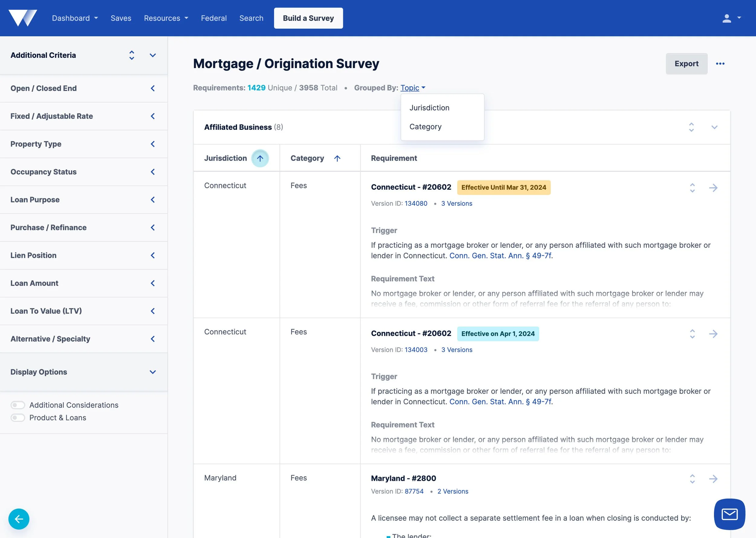
Task: Open the Build a Survey tab
Action: (x=308, y=18)
